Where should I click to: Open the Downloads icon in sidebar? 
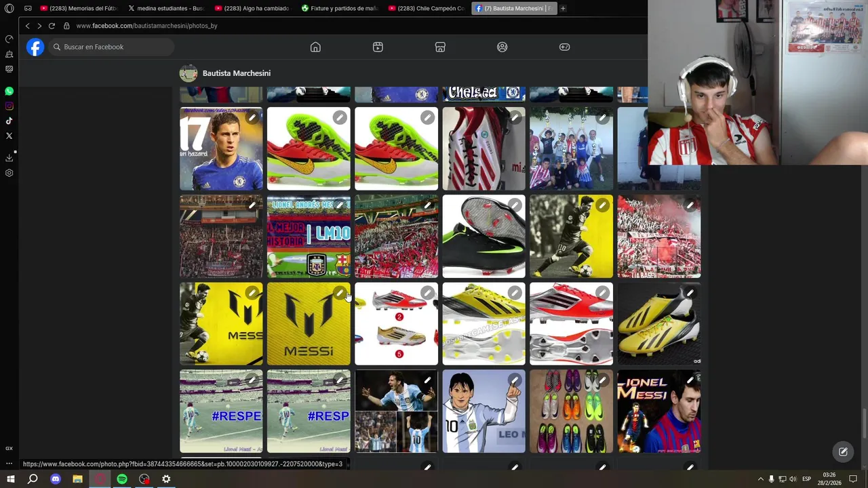click(x=9, y=157)
